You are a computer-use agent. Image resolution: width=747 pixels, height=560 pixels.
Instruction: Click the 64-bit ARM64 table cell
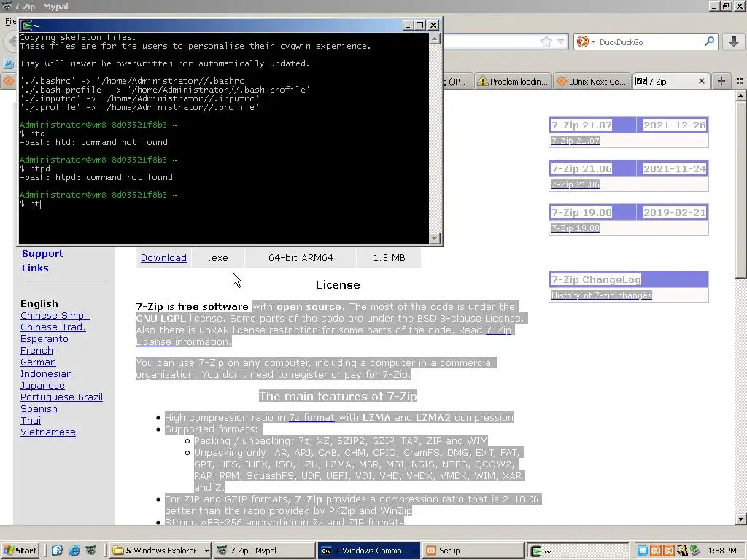(301, 257)
